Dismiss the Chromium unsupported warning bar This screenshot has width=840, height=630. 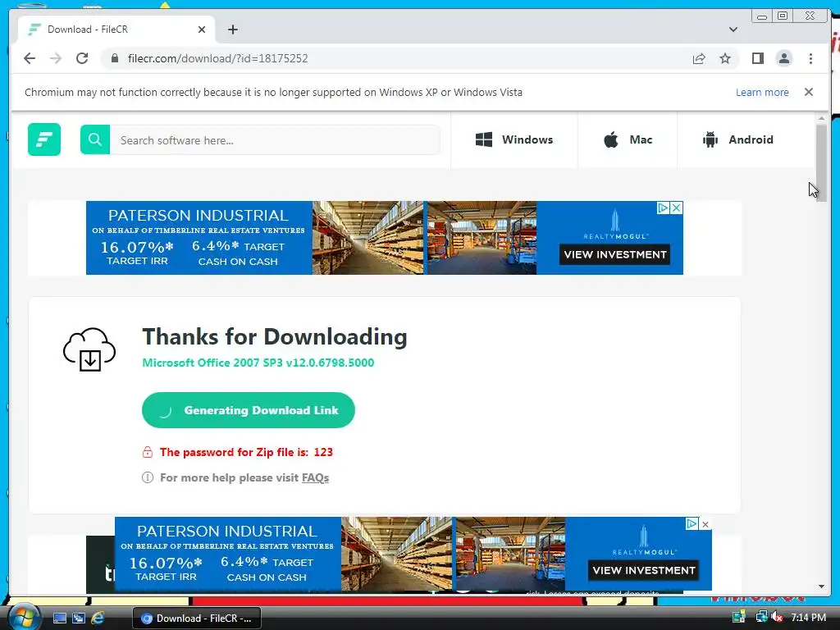(809, 92)
